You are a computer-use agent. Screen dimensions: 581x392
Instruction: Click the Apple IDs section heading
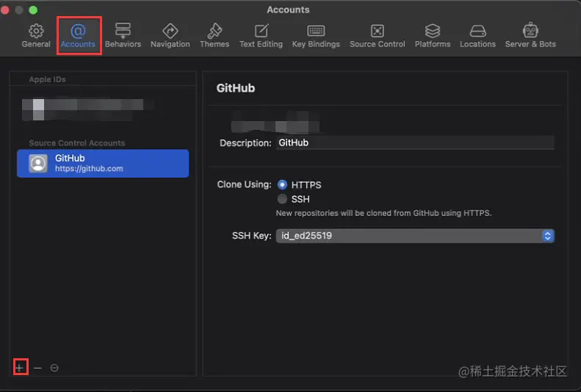tap(47, 79)
